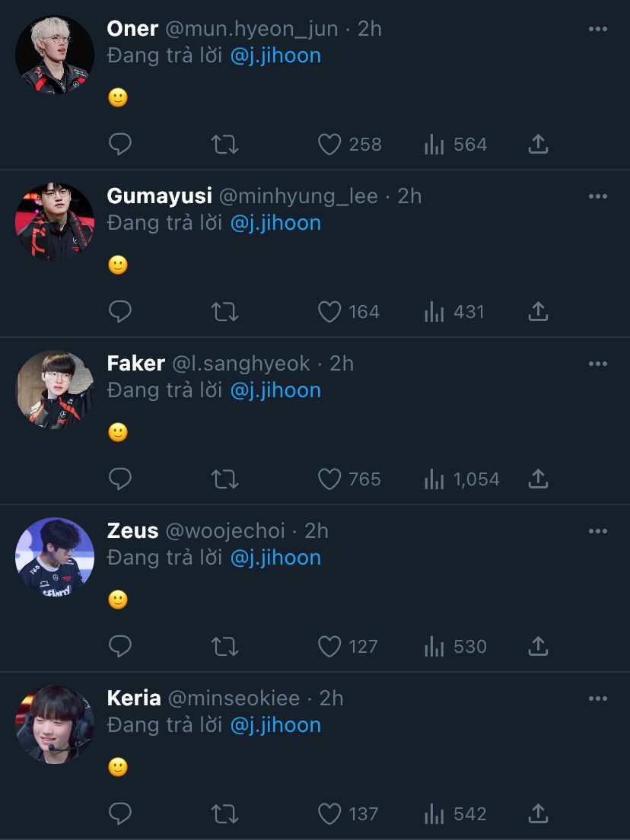Reply to Oner's tweet
This screenshot has height=840, width=630.
[120, 145]
